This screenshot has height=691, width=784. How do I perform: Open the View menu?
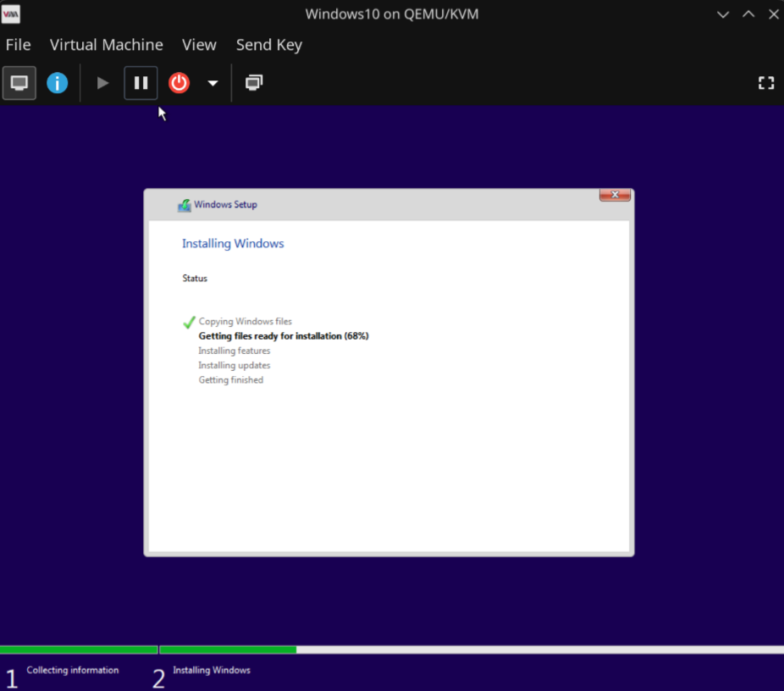[199, 45]
